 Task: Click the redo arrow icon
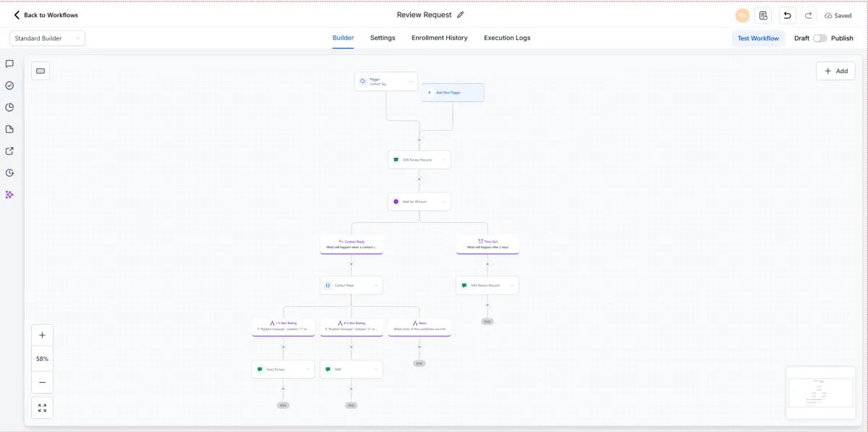tap(809, 15)
